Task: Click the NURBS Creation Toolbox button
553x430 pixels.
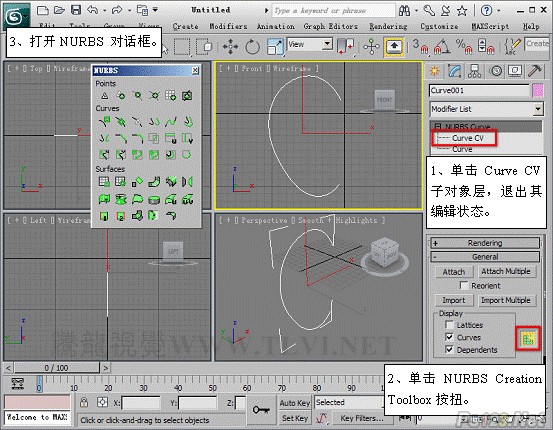Action: pyautogui.click(x=528, y=339)
